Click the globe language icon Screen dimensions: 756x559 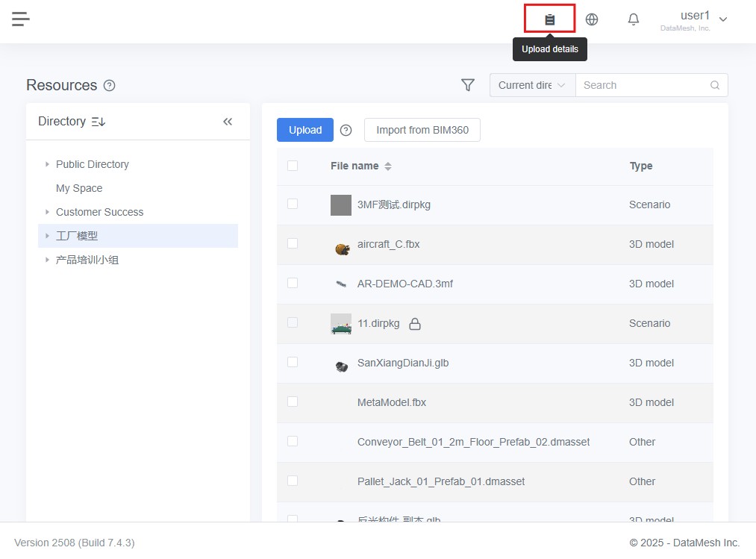[592, 19]
